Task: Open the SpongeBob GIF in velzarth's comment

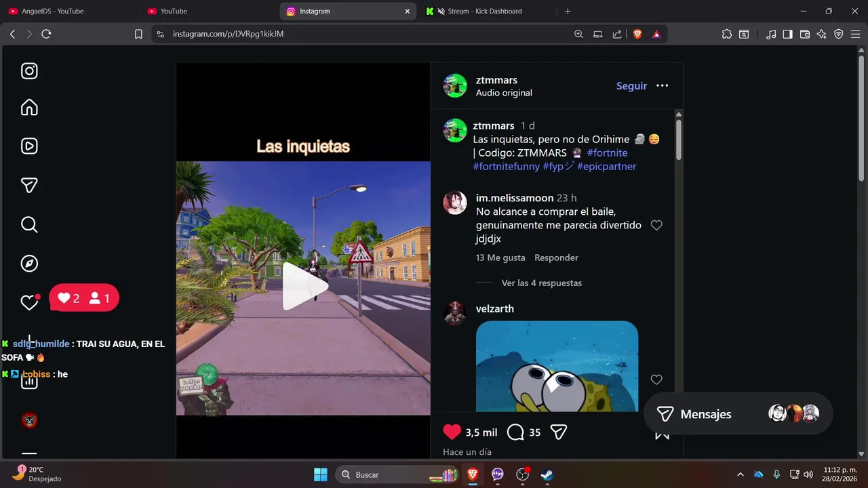Action: coord(557,366)
